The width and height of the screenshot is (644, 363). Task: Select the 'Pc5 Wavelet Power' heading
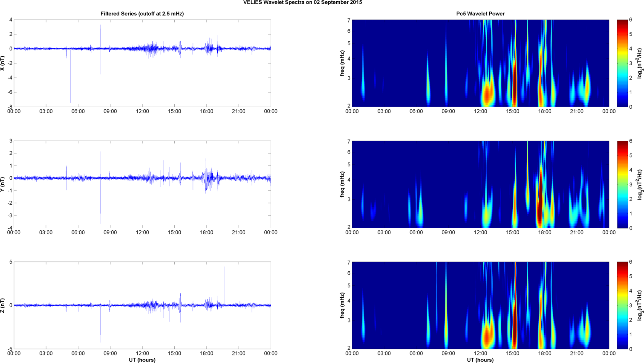pyautogui.click(x=480, y=14)
